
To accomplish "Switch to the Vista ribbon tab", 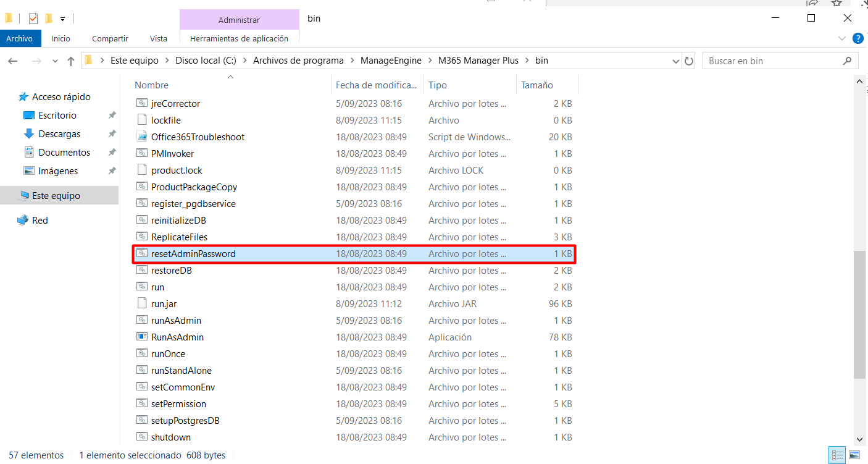I will [159, 38].
